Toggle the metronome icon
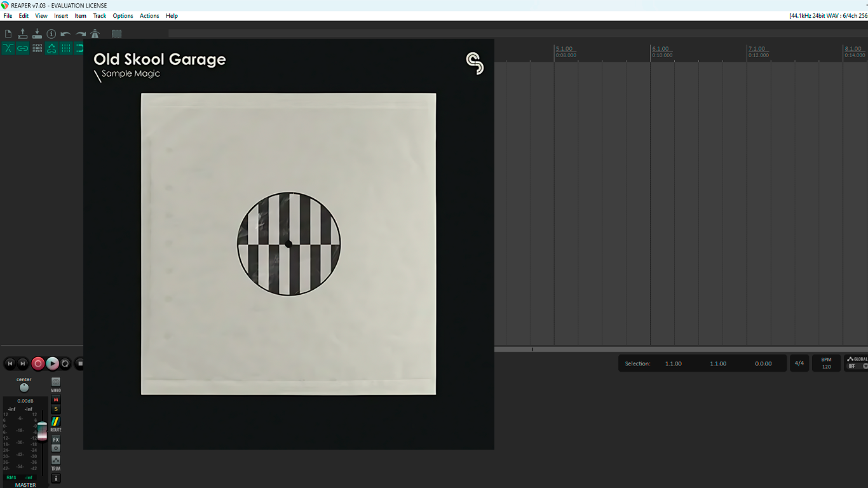 pyautogui.click(x=95, y=34)
